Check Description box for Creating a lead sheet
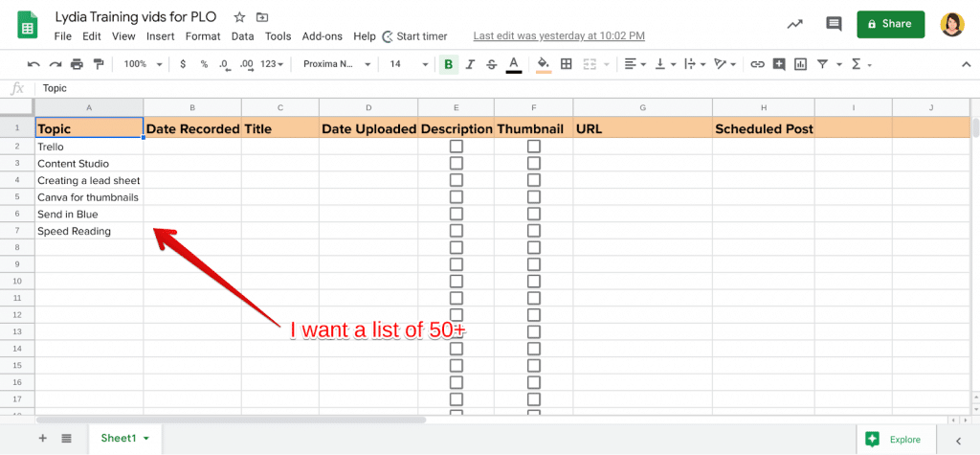Image resolution: width=980 pixels, height=455 pixels. (457, 180)
